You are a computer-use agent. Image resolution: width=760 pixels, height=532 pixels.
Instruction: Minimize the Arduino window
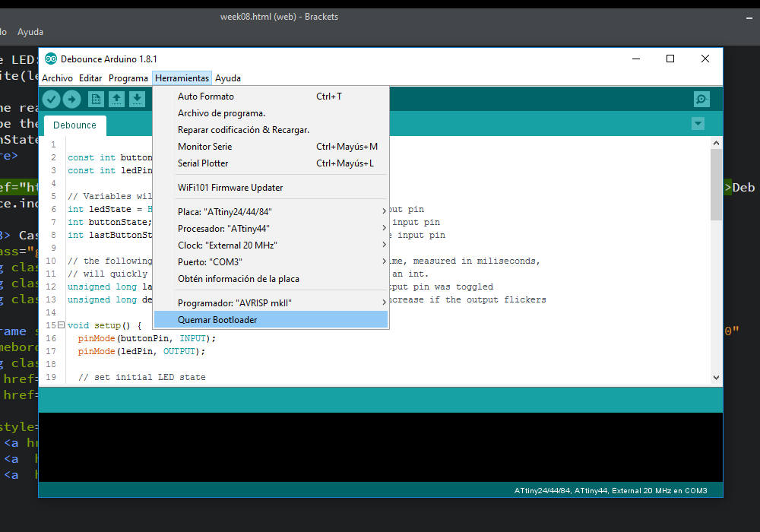[636, 59]
